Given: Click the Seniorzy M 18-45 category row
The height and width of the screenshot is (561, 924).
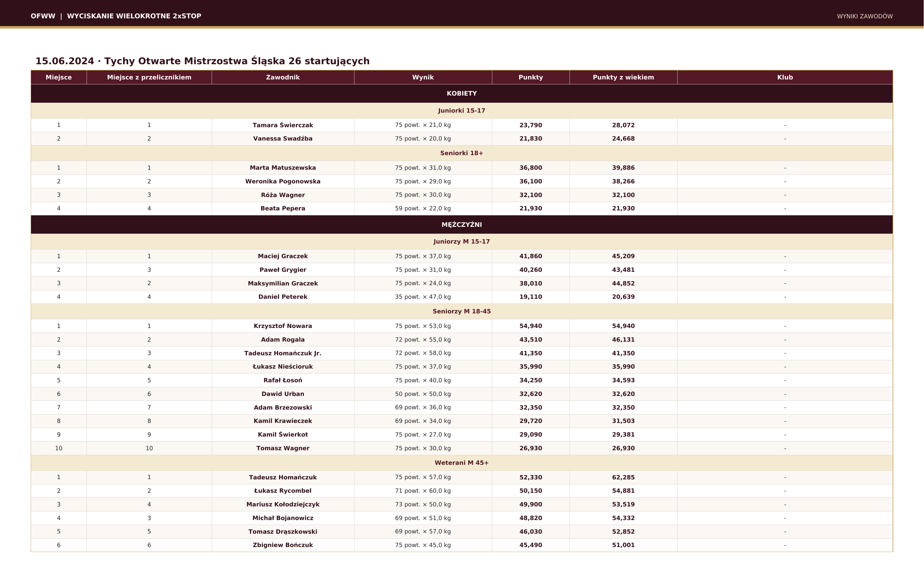Looking at the screenshot, I should pos(462,311).
